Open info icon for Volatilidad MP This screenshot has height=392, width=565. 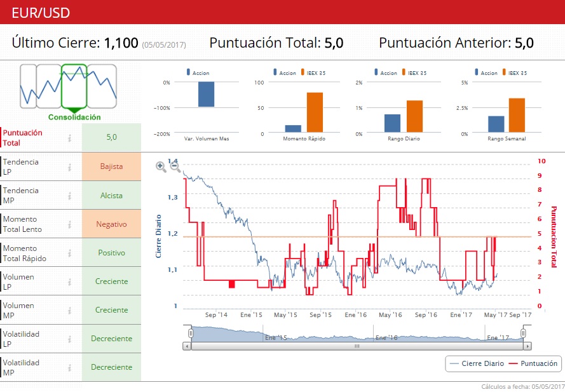(69, 368)
